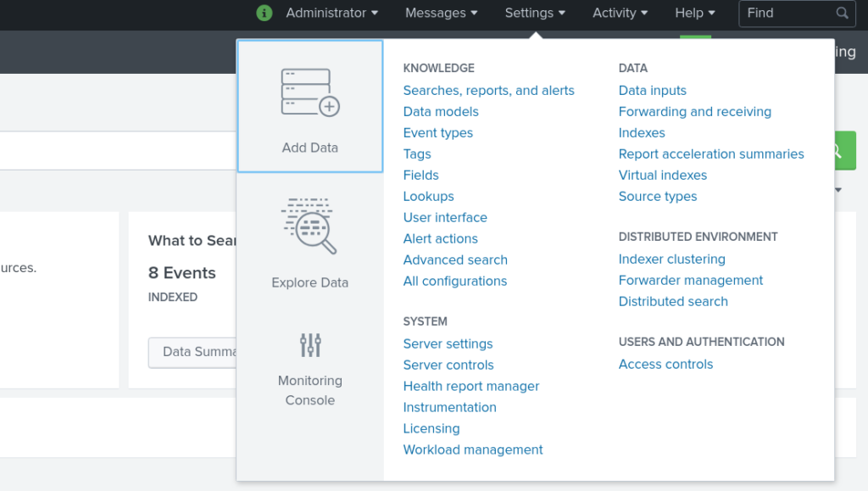Open Lookups settings
868x491 pixels.
(428, 197)
